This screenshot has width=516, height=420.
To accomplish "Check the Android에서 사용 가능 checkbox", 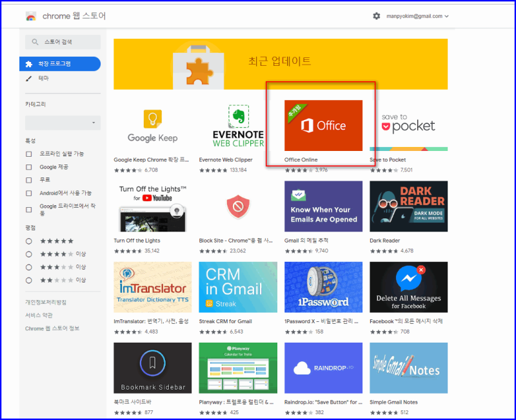I will (29, 193).
